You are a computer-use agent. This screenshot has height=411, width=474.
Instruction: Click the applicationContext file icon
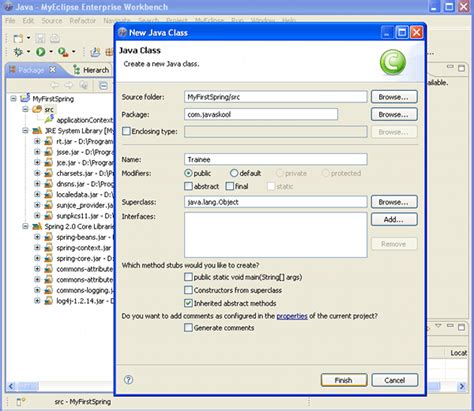click(49, 119)
